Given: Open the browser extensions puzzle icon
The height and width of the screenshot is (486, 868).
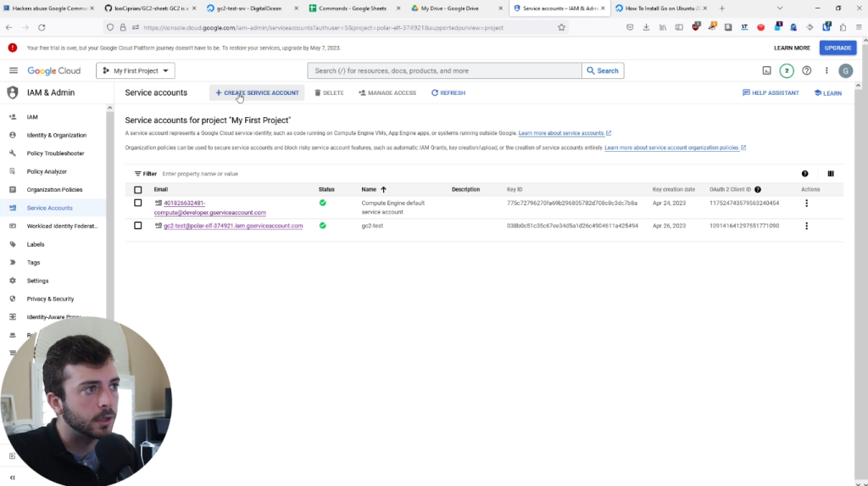Looking at the screenshot, I should [843, 27].
